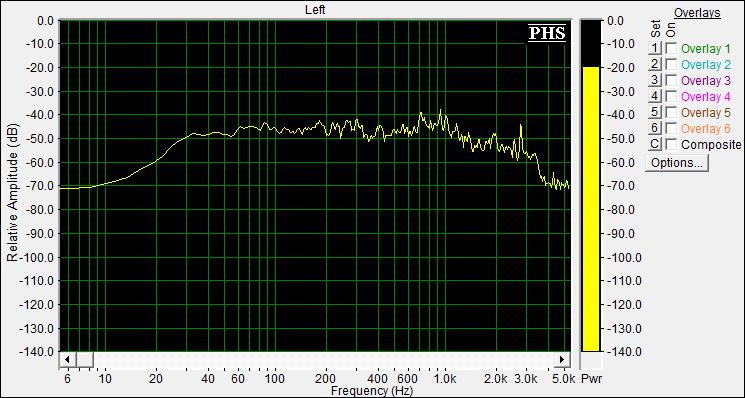Click the horizontal scrollbar thumb
This screenshot has height=398, width=745.
(x=85, y=360)
